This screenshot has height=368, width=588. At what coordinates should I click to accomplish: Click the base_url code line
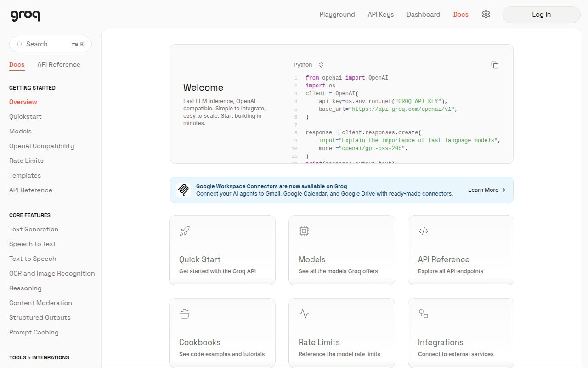[388, 109]
